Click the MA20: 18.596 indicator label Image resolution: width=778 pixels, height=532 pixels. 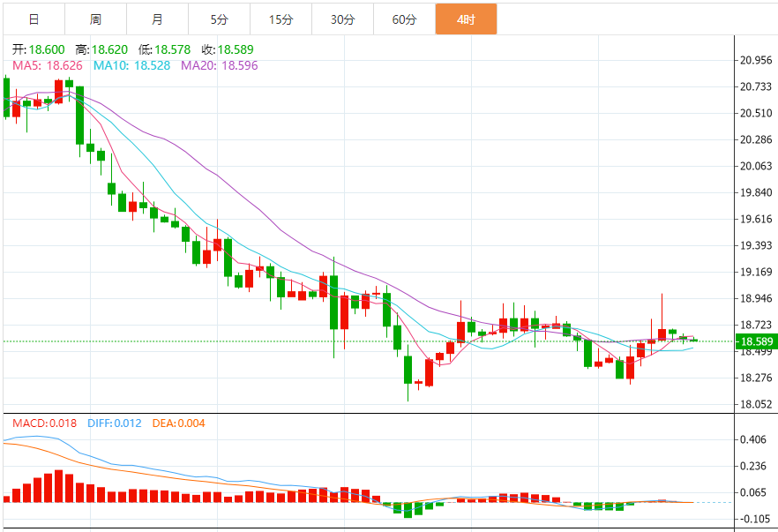point(220,65)
